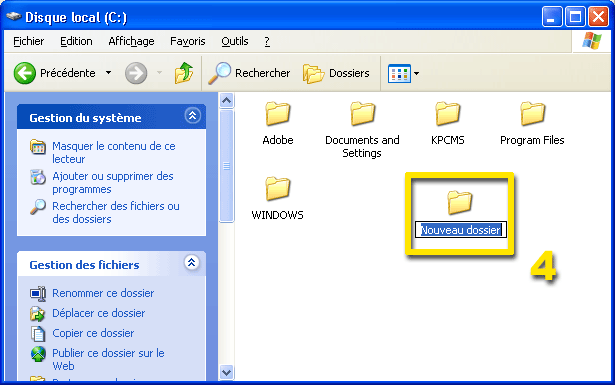Click the green Précédente back arrow icon
This screenshot has width=615, height=385.
coord(25,73)
